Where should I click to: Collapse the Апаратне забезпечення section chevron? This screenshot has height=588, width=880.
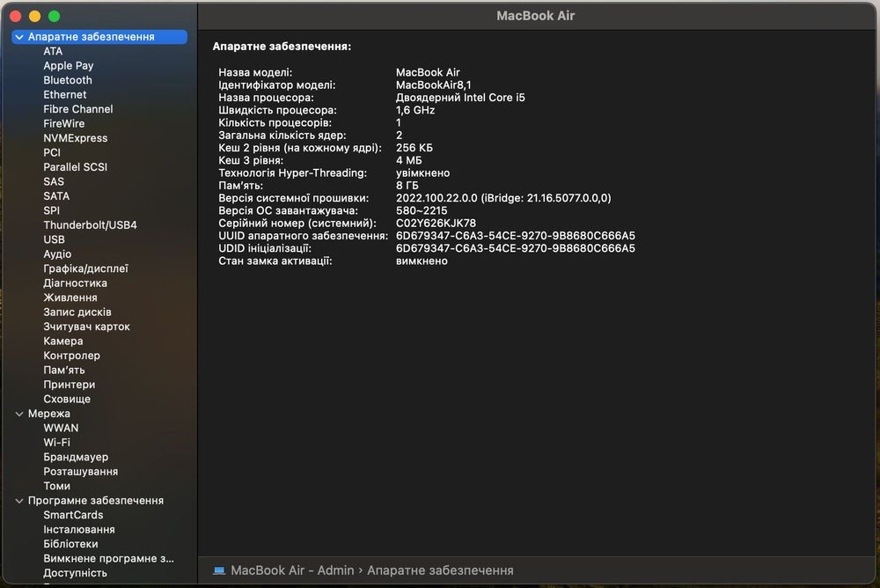coord(19,37)
